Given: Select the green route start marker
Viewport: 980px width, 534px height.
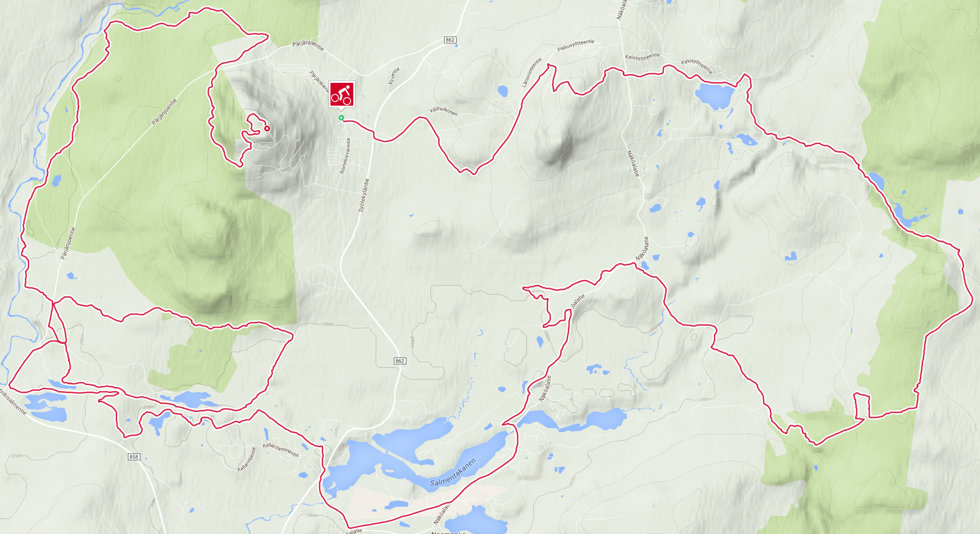Looking at the screenshot, I should (x=341, y=118).
